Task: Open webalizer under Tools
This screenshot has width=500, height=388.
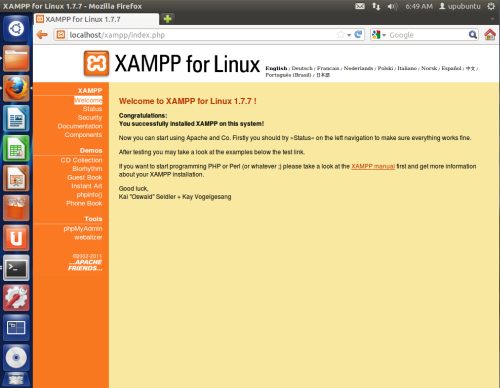Action: 88,237
